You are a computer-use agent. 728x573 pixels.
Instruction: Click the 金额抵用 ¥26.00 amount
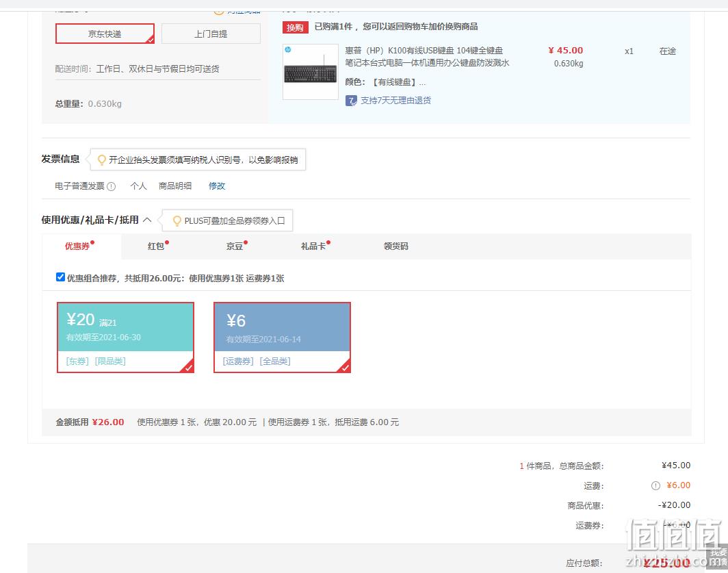pyautogui.click(x=108, y=422)
